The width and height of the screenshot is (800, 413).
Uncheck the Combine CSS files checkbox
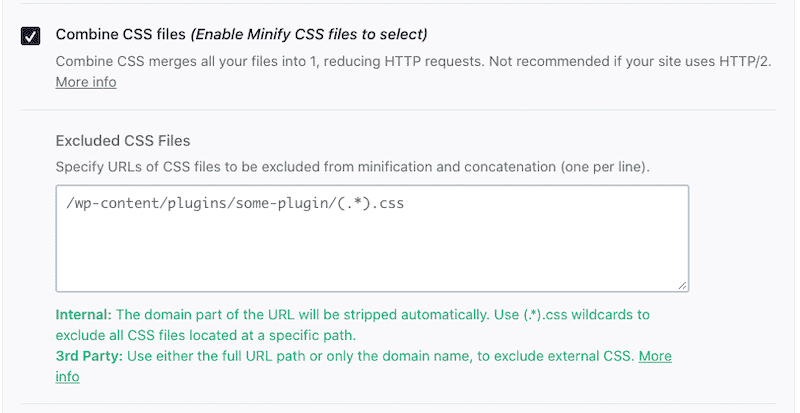click(31, 36)
